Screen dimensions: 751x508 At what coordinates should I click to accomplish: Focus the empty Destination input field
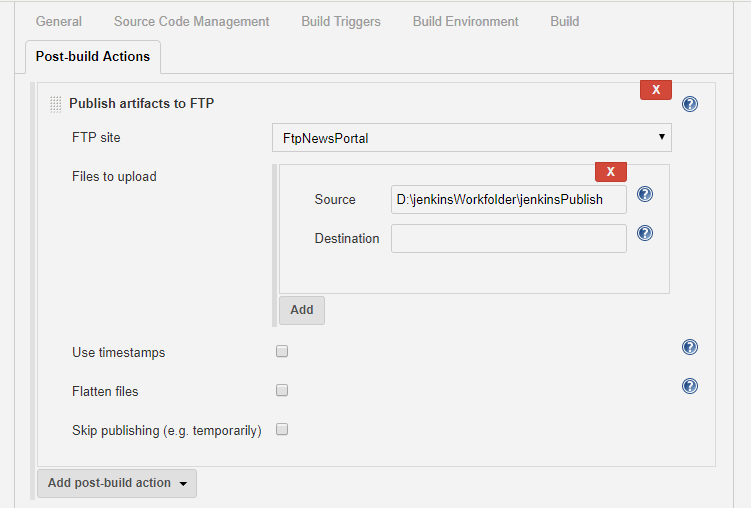[x=508, y=238]
